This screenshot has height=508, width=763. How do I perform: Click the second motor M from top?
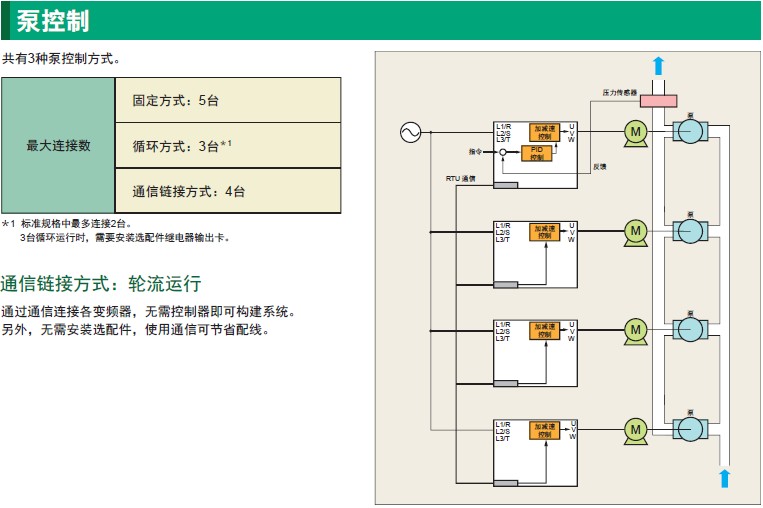[634, 231]
